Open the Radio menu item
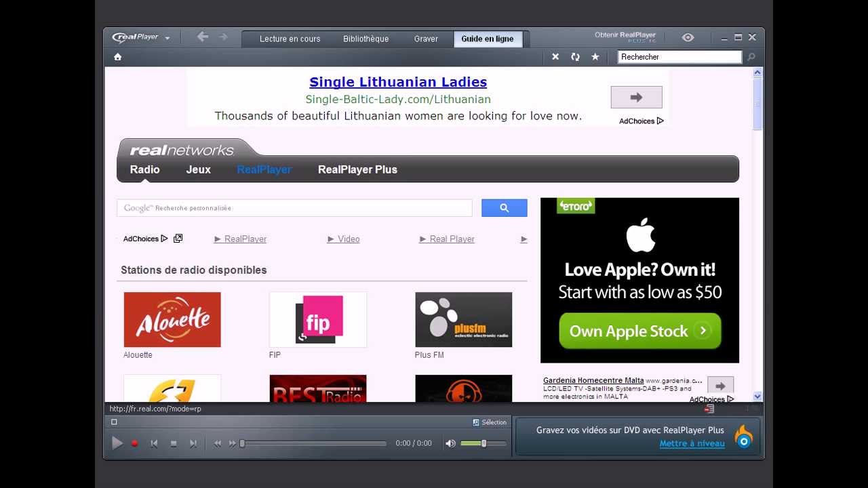The height and width of the screenshot is (488, 868). click(145, 169)
